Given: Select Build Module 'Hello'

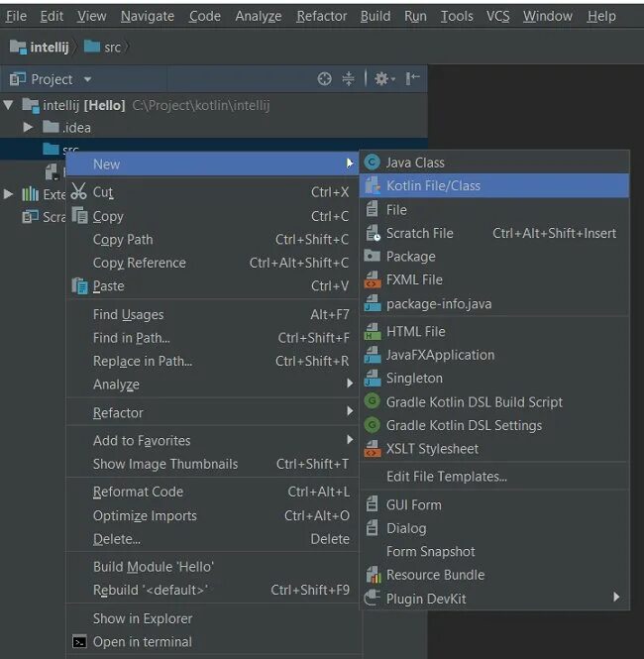Looking at the screenshot, I should pos(213,567).
